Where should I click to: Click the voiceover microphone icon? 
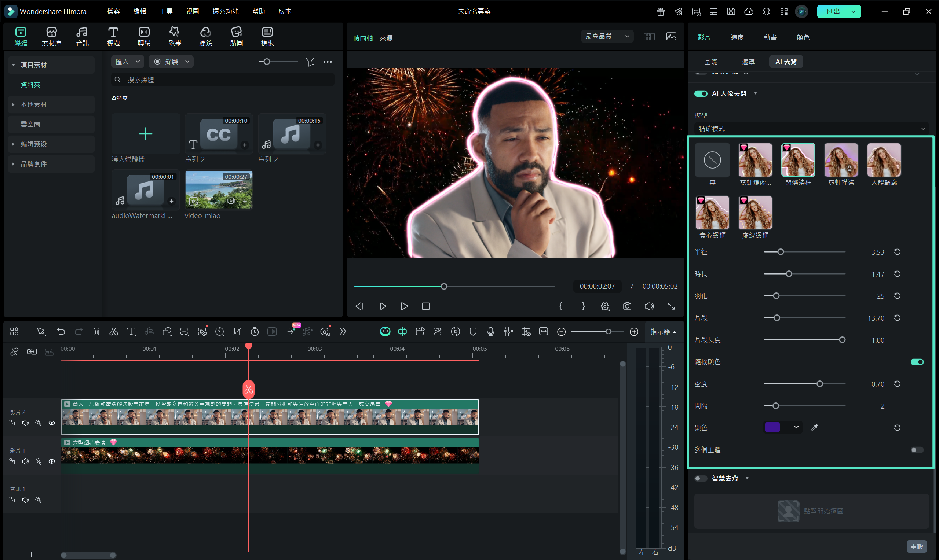click(x=490, y=332)
